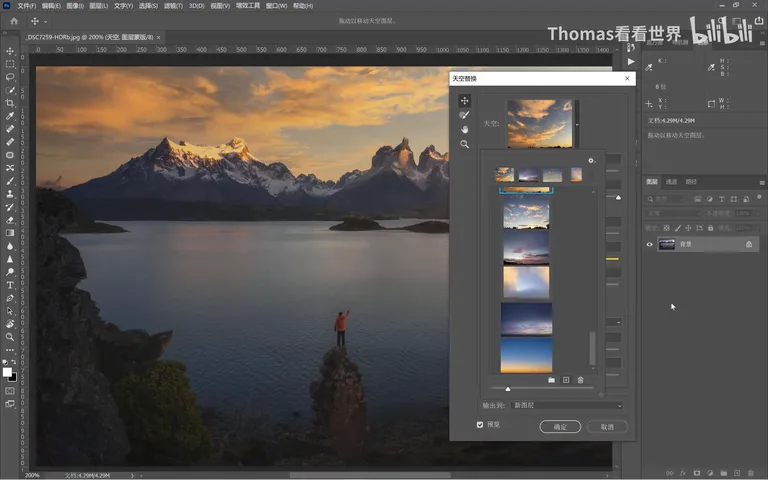Select the 背景 layer thumbnail
The image size is (768, 480).
667,244
